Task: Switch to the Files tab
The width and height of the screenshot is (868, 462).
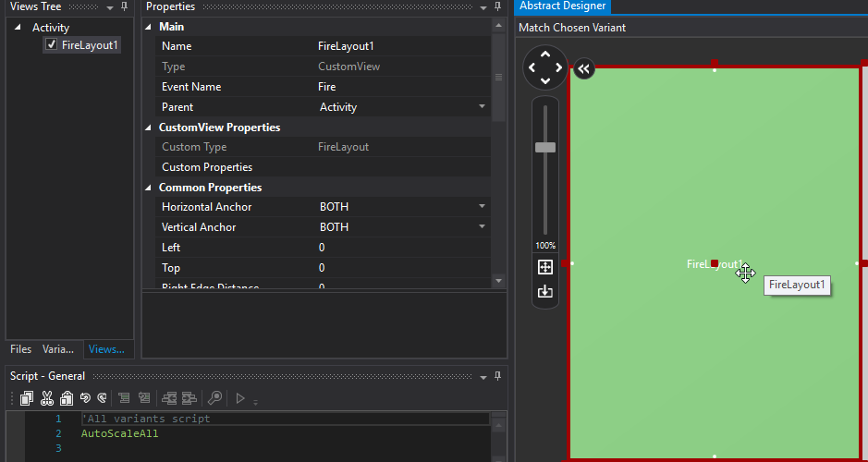Action: pos(20,349)
